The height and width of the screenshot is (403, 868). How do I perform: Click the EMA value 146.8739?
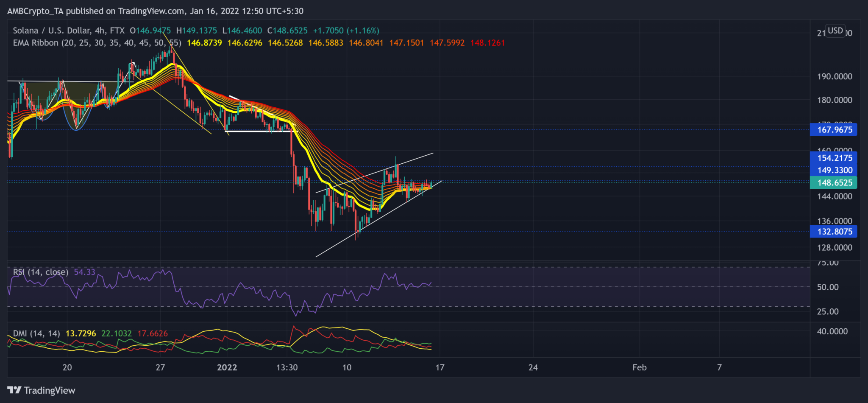[x=204, y=43]
